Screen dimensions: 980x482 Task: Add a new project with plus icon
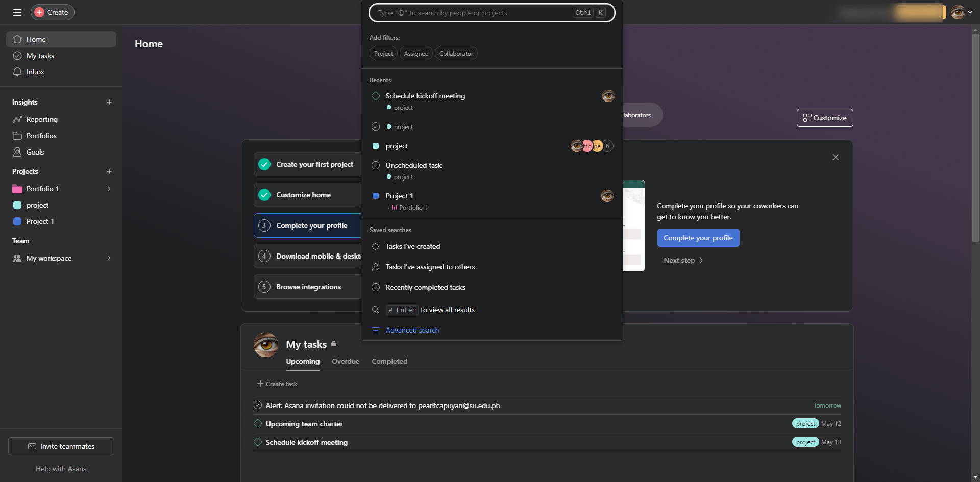[109, 171]
